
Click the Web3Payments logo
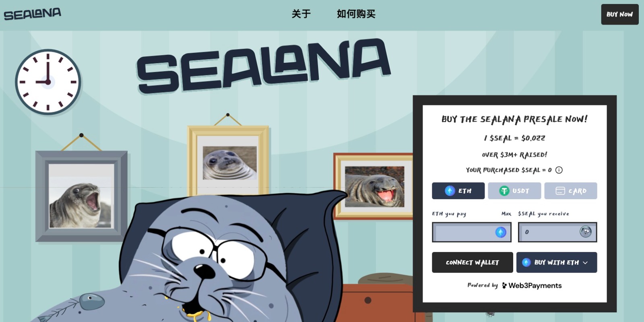click(x=532, y=285)
